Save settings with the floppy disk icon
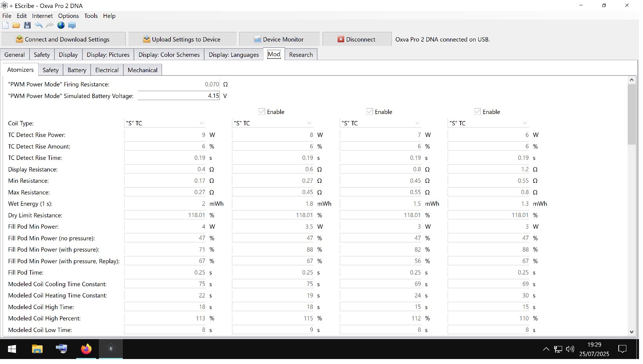The width and height of the screenshot is (643, 364). 27,25
